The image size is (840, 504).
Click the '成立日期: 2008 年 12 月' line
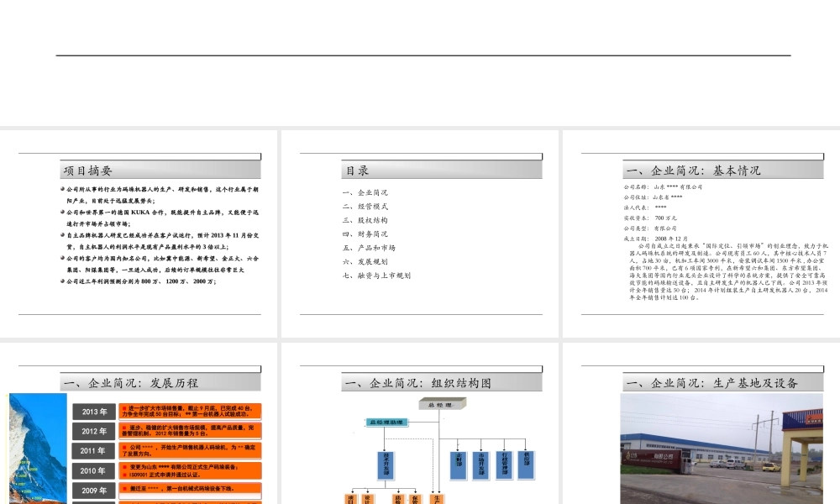[x=656, y=239]
